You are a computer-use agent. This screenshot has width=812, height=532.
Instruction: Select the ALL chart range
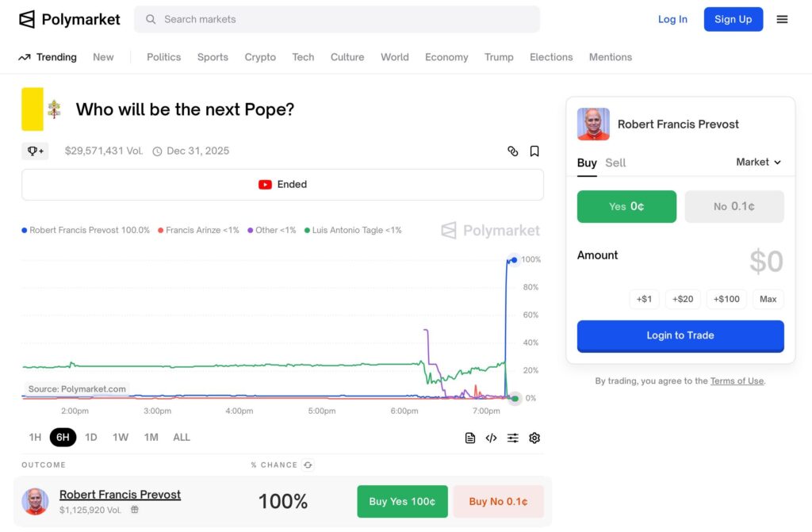coord(182,437)
